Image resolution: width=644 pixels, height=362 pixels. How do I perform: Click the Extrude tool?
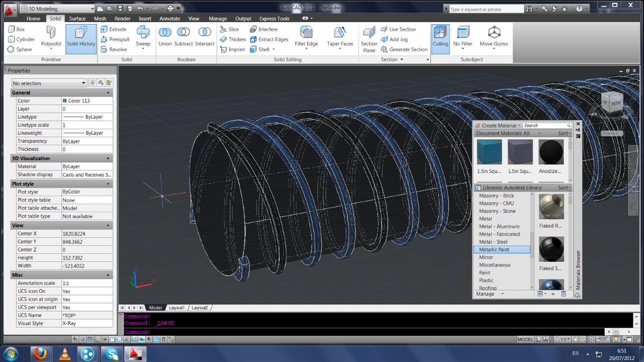pos(113,29)
